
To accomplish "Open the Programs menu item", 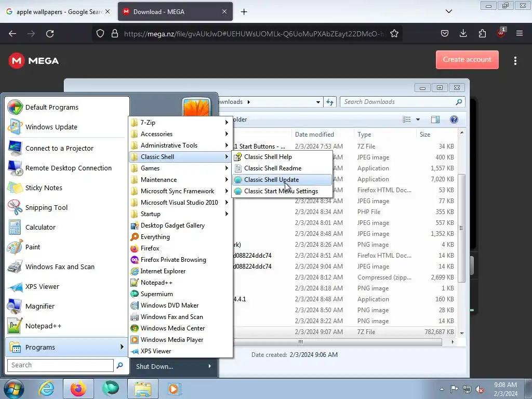I will click(x=67, y=347).
